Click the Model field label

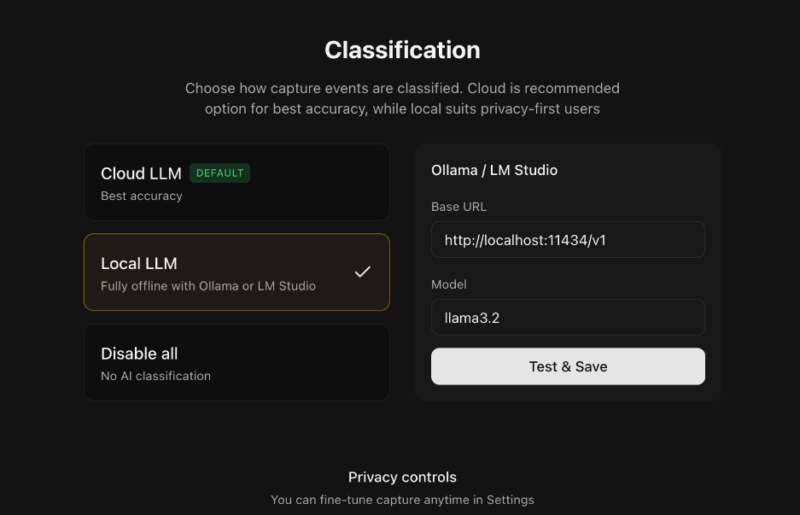click(x=449, y=284)
